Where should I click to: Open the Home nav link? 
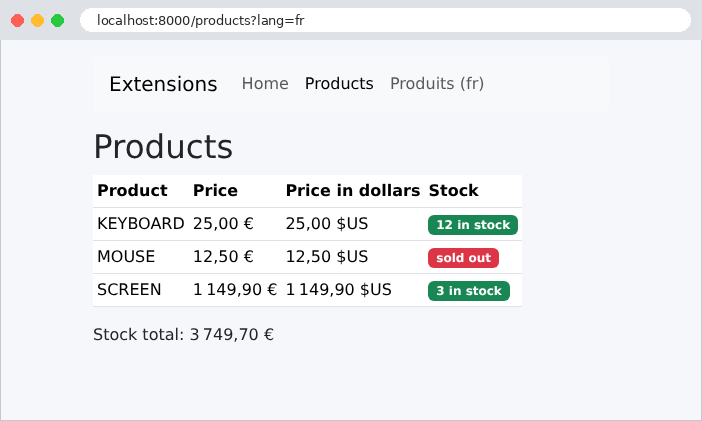click(x=265, y=84)
